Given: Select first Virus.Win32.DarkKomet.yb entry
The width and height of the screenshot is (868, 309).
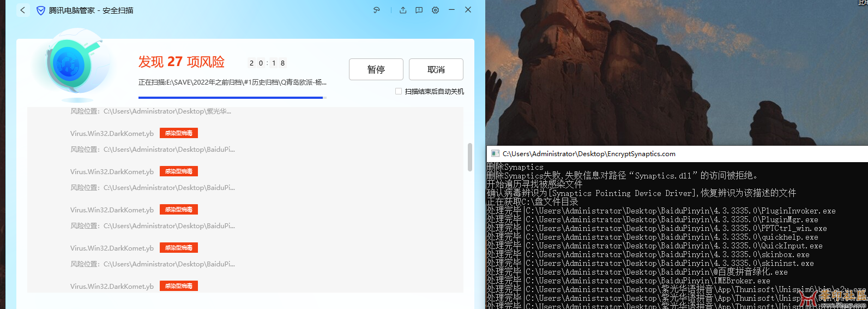Looking at the screenshot, I should click(x=112, y=133).
